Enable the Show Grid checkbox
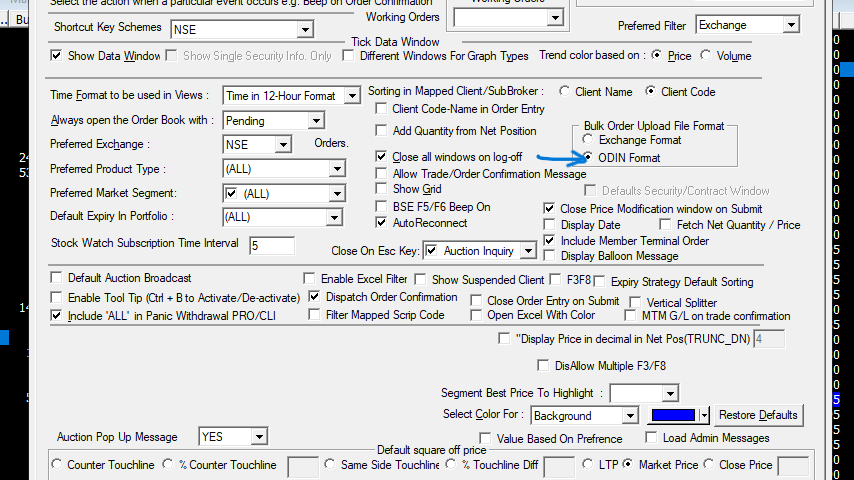Screen dimensions: 854x480 (381, 189)
